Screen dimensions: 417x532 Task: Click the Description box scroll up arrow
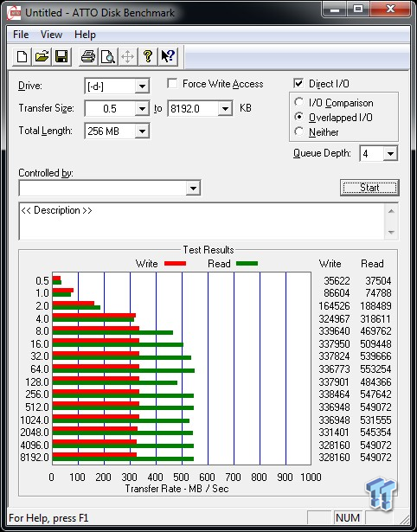391,211
